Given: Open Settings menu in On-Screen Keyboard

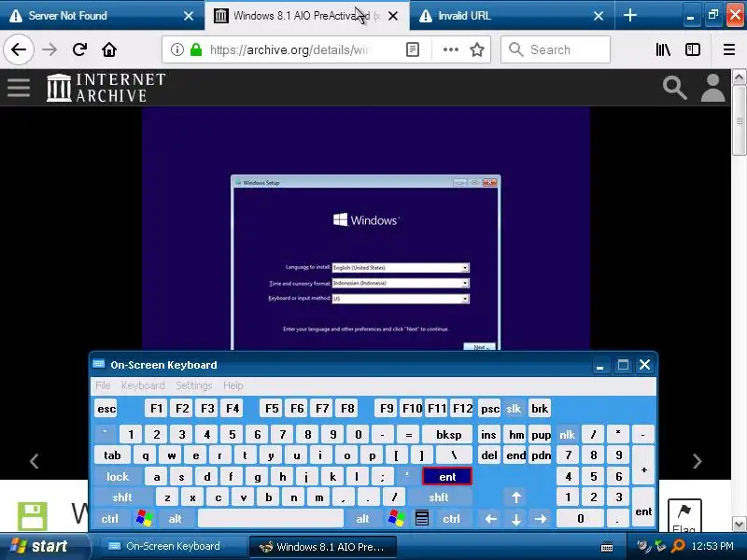Looking at the screenshot, I should [x=194, y=385].
